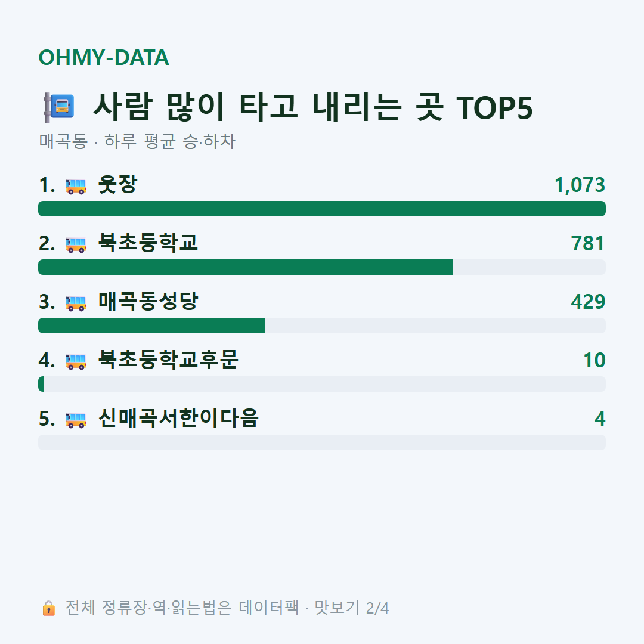This screenshot has width=644, height=644.
Task: Select the 북초등학교후문 stop name
Action: 168,360
